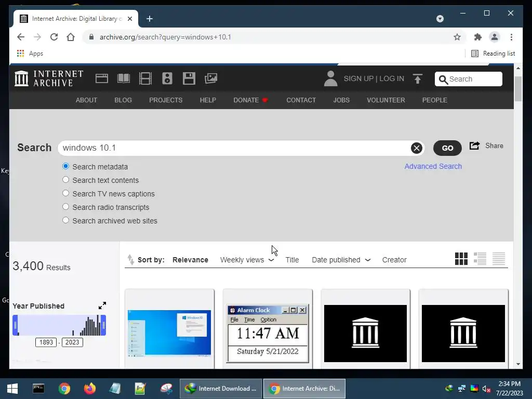Open the Advanced Search link
532x399 pixels.
pos(433,166)
